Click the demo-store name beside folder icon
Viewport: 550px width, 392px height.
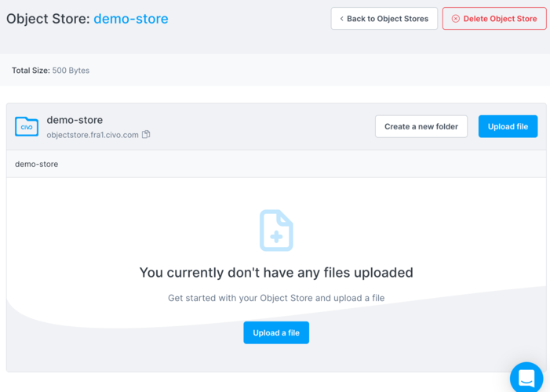75,120
